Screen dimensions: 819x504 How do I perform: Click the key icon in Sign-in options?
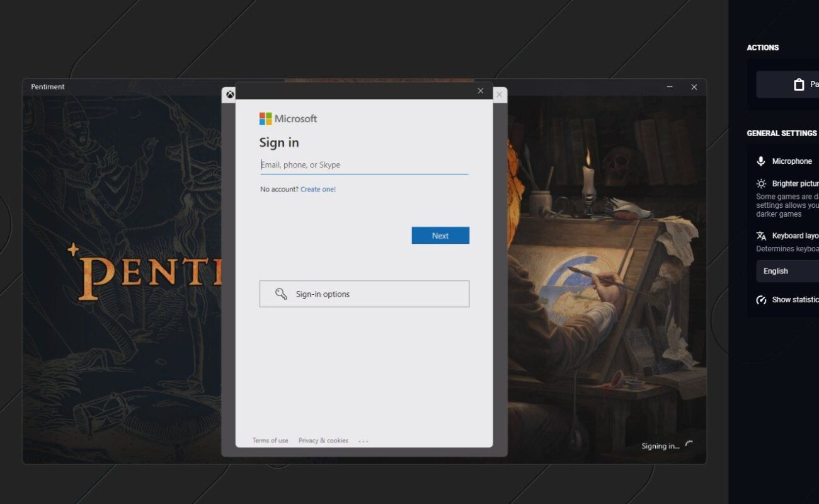click(281, 294)
